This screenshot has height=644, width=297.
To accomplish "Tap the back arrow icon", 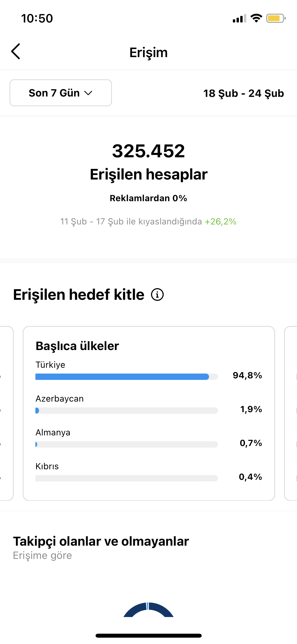I will tap(16, 51).
